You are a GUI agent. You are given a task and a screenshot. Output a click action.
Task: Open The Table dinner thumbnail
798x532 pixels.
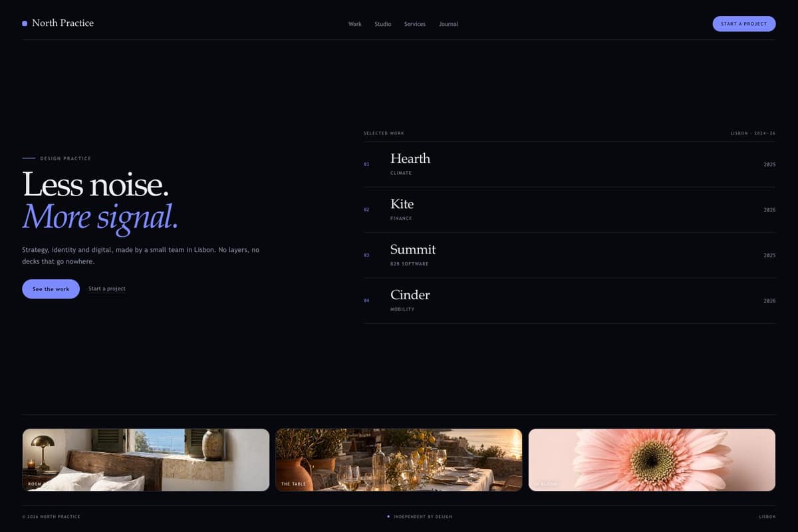click(399, 460)
